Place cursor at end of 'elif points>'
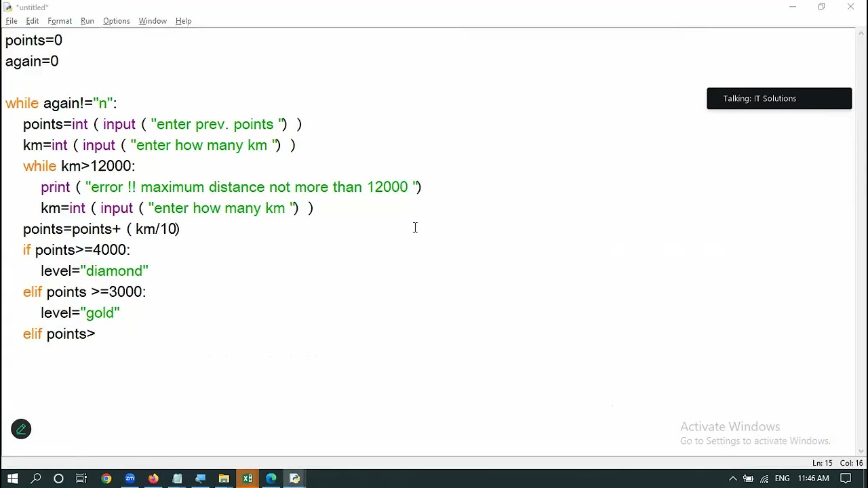868x488 pixels. (x=96, y=334)
